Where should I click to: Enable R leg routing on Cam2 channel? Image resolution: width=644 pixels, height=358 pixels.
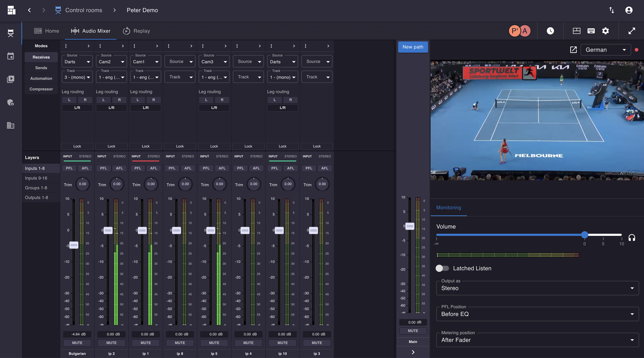119,100
